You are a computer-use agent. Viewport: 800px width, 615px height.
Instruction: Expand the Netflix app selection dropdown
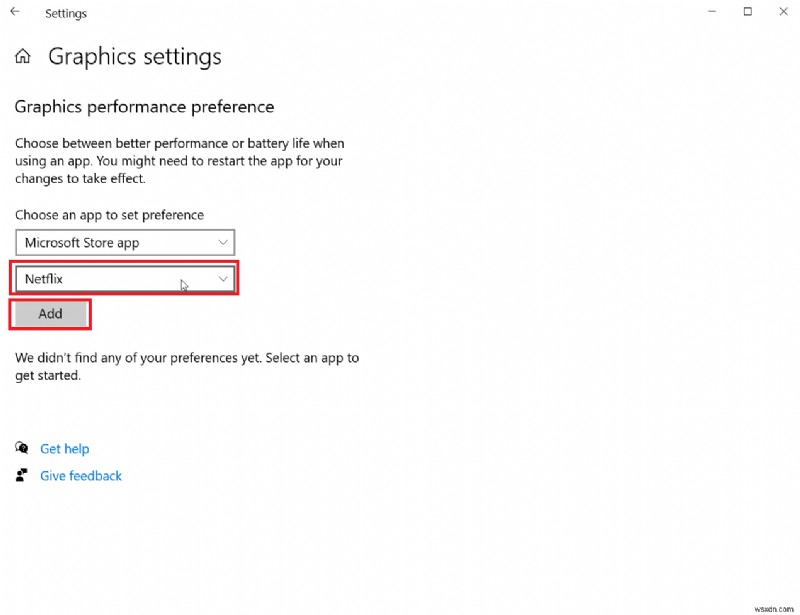[x=124, y=278]
